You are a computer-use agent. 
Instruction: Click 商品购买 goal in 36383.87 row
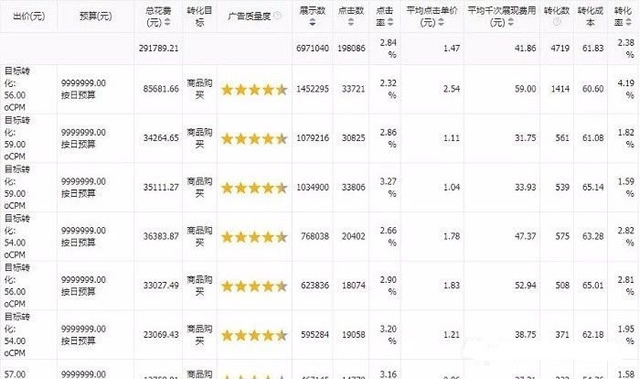[x=199, y=236]
